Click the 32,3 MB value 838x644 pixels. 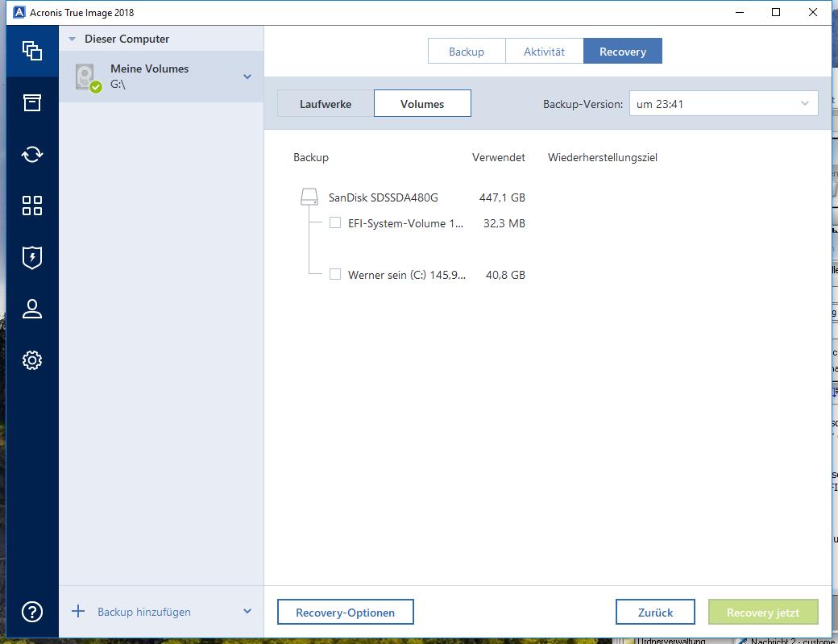504,223
